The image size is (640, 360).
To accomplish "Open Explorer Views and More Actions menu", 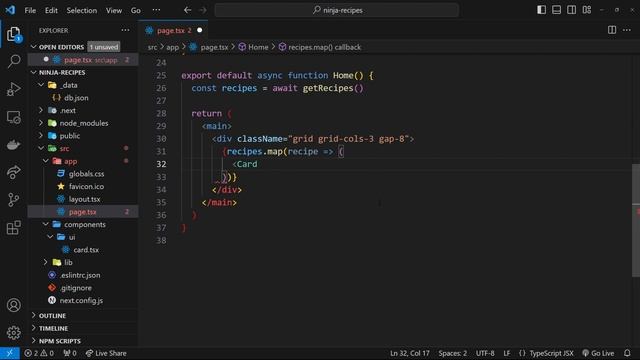I will click(125, 30).
